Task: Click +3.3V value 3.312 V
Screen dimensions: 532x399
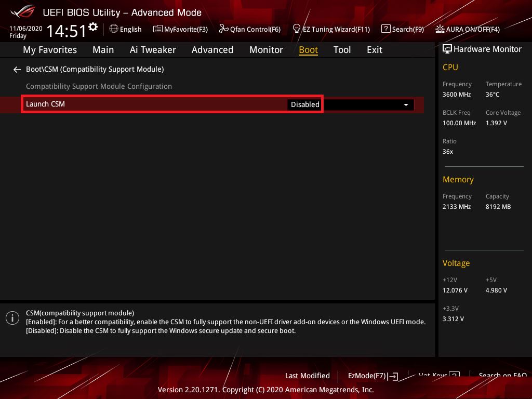Action: (453, 319)
